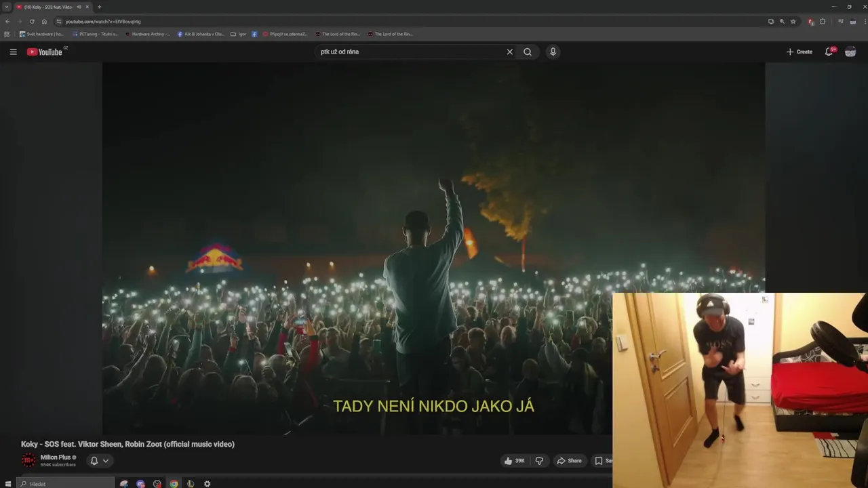Select the Koky - SOS browser tab
This screenshot has width=868, height=488.
click(53, 7)
